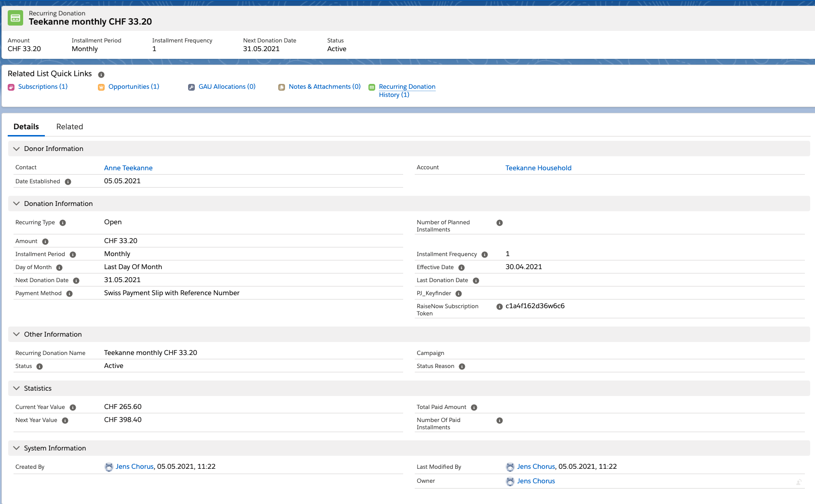Open the Anne Teekanne contact link

(x=128, y=168)
